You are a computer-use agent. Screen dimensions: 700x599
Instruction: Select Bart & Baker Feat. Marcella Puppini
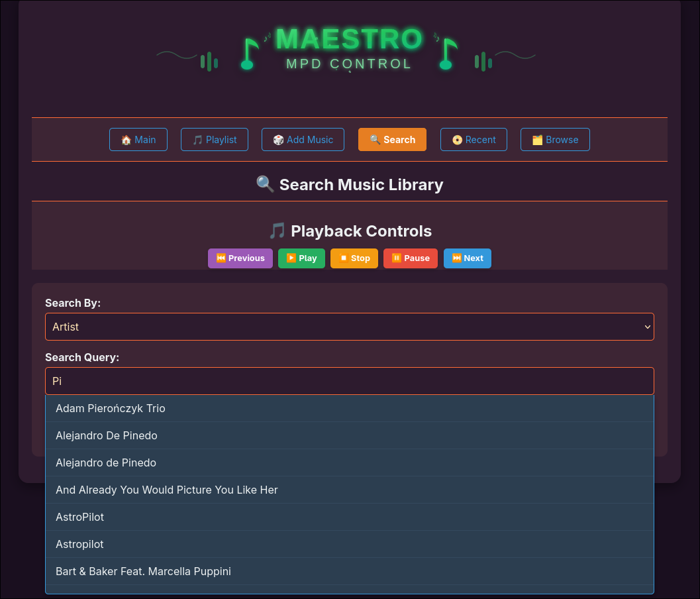pos(144,571)
